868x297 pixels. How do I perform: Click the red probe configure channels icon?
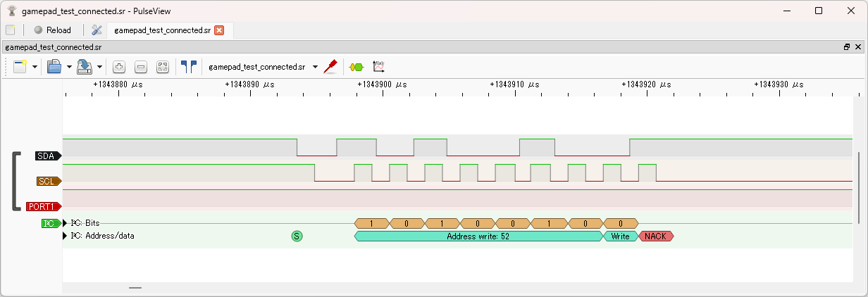(x=330, y=67)
